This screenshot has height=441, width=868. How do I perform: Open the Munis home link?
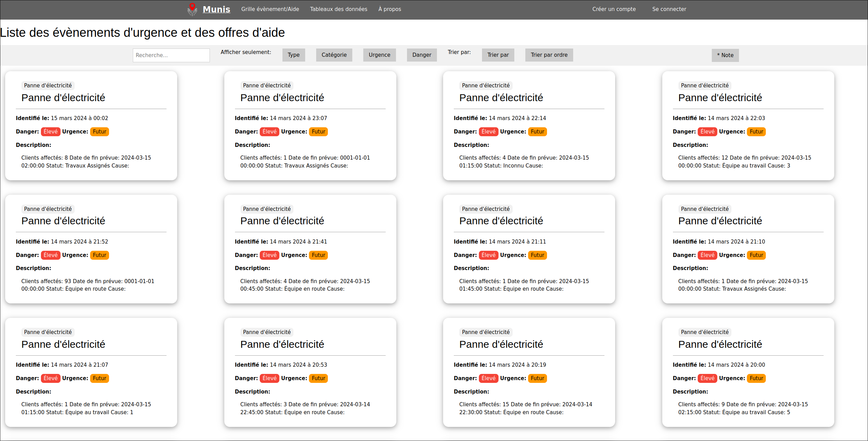[x=216, y=9]
